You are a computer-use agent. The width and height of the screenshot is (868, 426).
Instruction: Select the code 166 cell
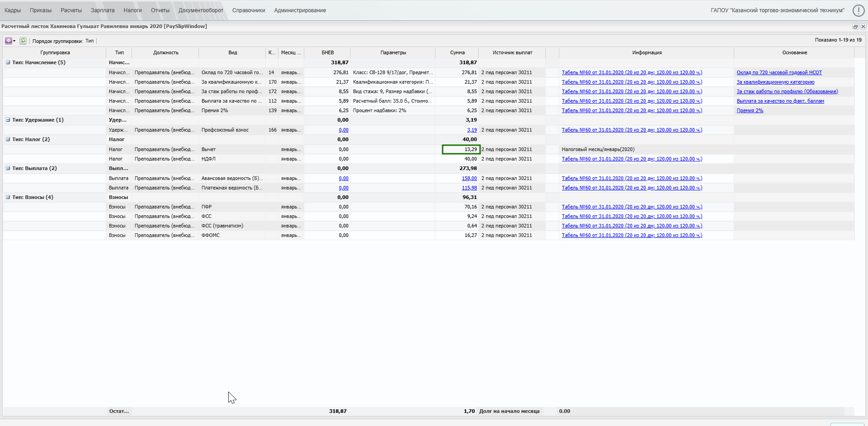[x=272, y=130]
